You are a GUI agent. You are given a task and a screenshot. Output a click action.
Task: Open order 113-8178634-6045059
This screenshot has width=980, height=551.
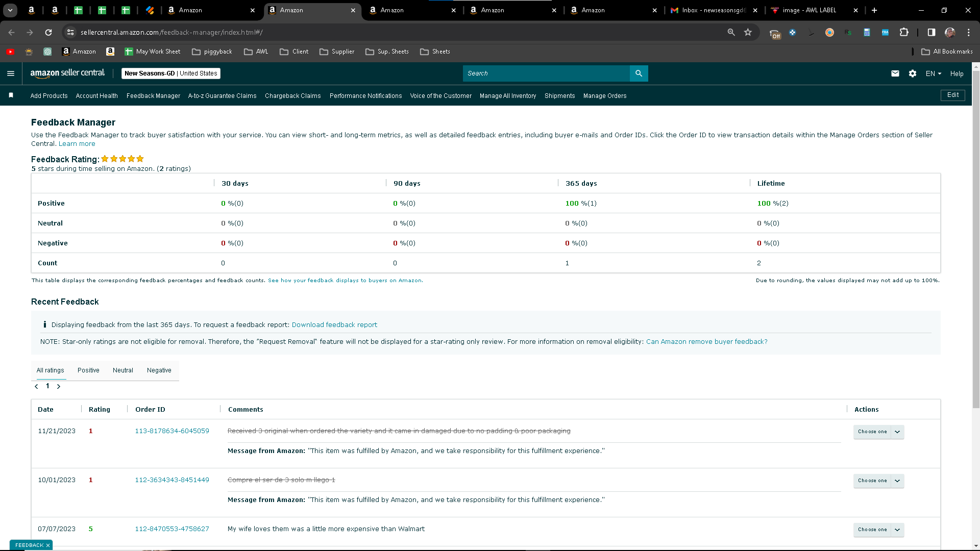coord(172,431)
